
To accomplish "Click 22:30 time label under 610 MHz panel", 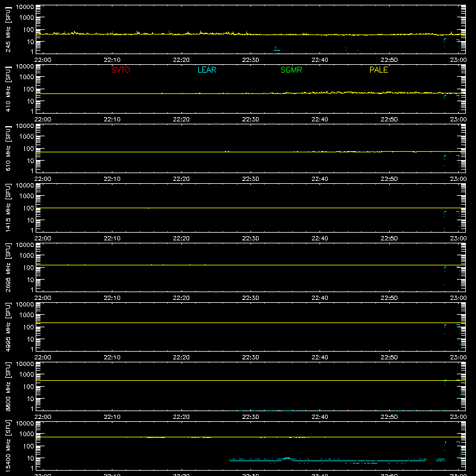I will coord(250,179).
